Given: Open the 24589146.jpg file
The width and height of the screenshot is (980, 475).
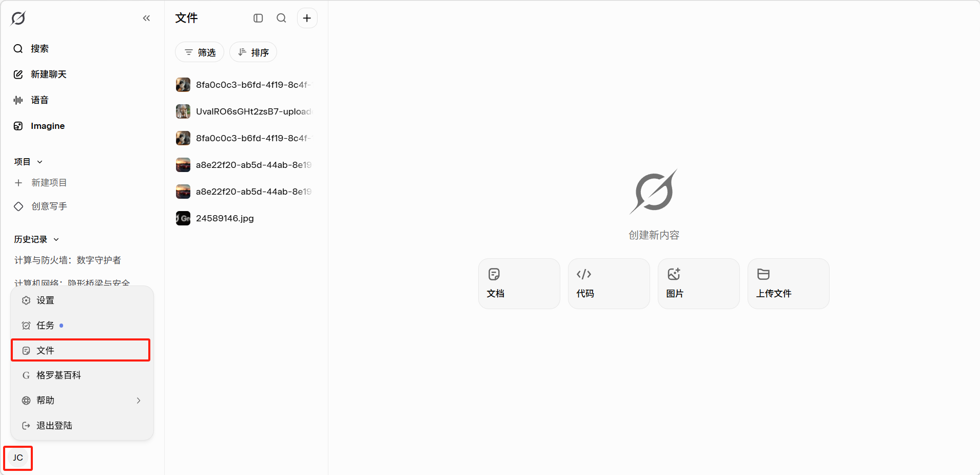Looking at the screenshot, I should (225, 218).
